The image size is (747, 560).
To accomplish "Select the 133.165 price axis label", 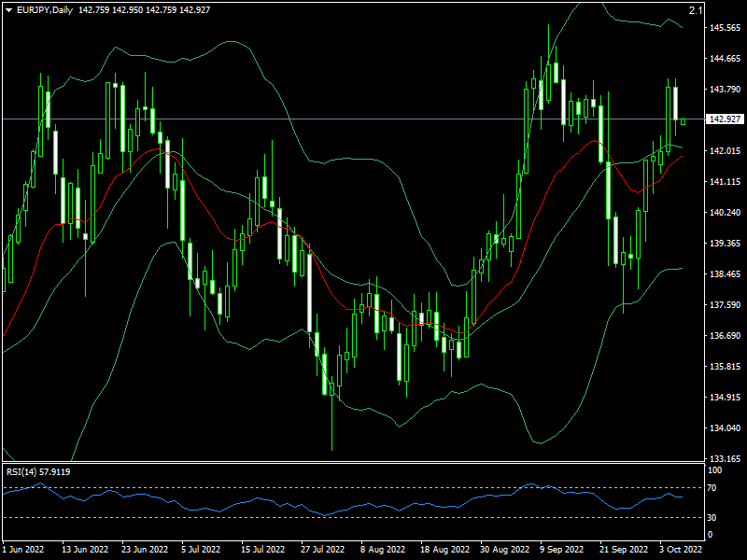I will 726,458.
